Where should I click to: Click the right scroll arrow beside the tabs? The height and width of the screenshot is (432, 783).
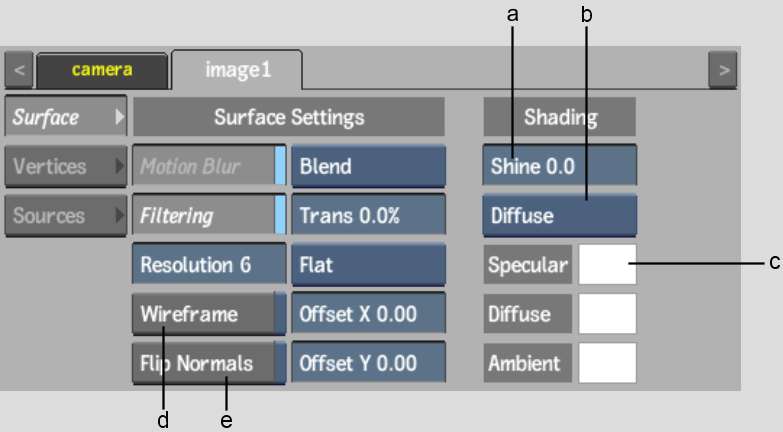722,71
